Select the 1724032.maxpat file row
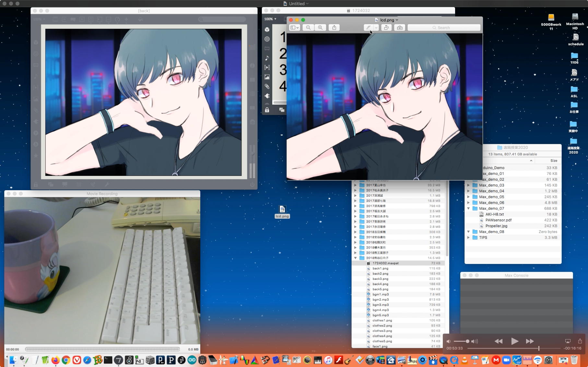Image resolution: width=588 pixels, height=367 pixels. [x=398, y=263]
